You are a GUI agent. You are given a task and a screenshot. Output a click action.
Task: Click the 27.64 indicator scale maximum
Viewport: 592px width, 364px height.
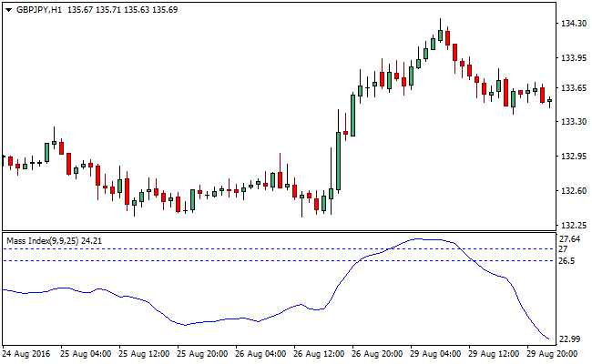coord(570,238)
